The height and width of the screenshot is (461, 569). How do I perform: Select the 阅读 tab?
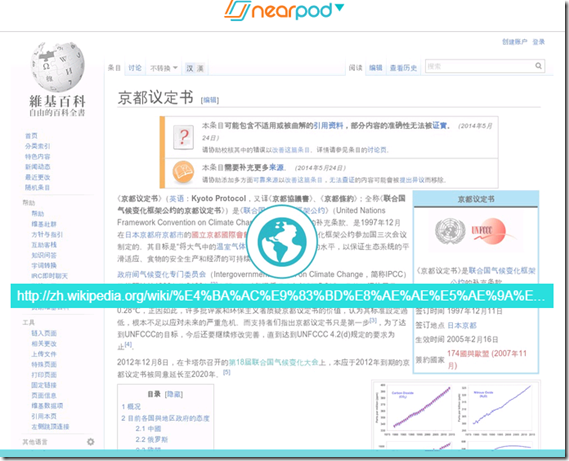[x=355, y=68]
